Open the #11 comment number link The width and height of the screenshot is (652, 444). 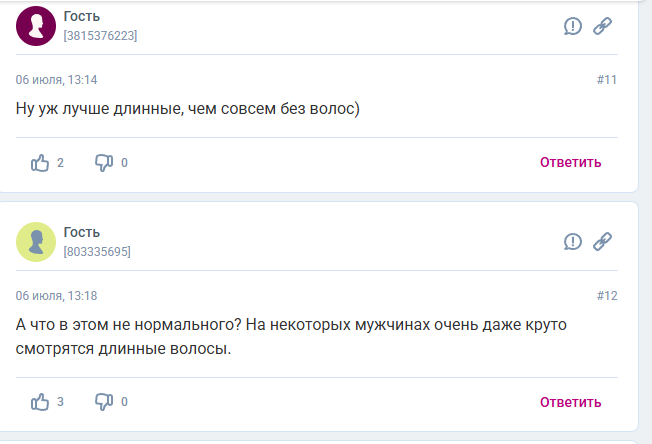(x=607, y=79)
